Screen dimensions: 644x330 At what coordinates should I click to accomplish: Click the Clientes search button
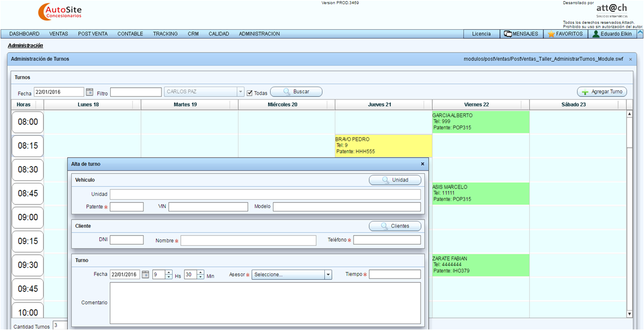click(395, 226)
